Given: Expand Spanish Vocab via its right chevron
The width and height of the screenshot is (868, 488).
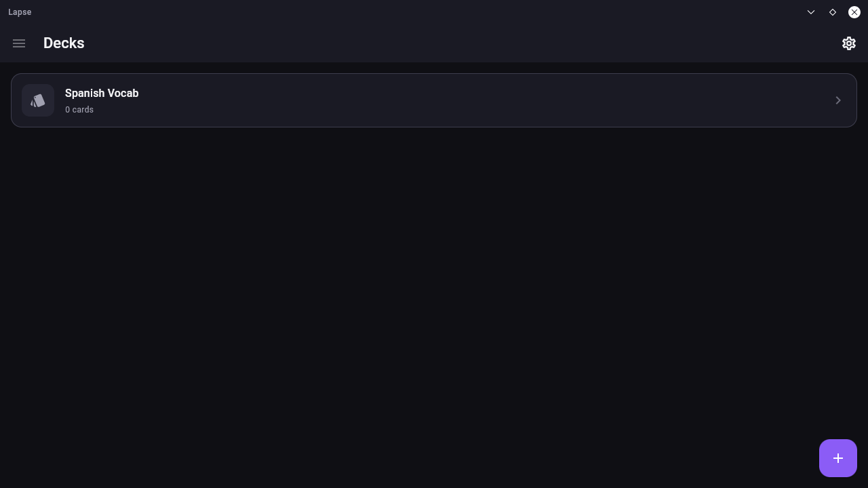Looking at the screenshot, I should click(x=838, y=100).
